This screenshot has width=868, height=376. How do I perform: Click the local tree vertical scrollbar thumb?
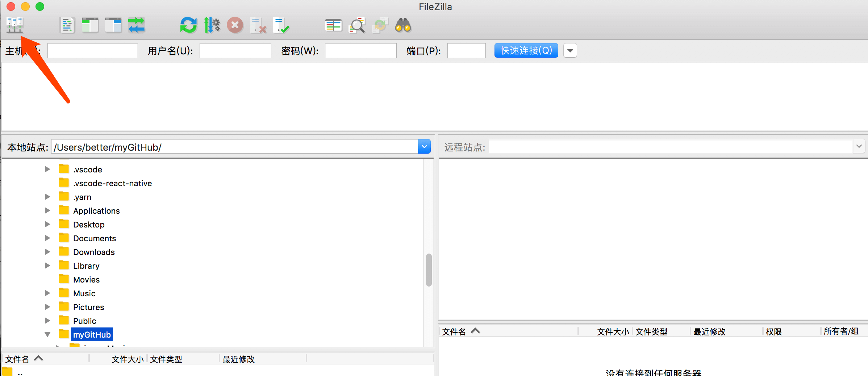(429, 270)
